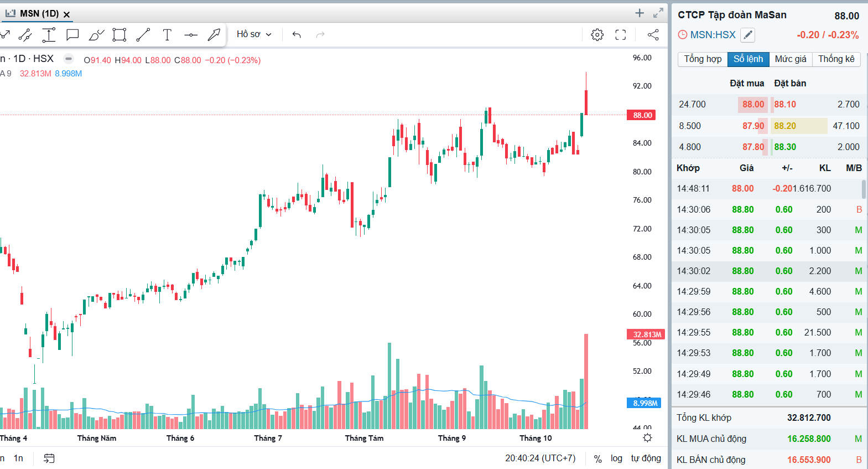This screenshot has height=469, width=868.
Task: Select the rectangle drawing tool
Action: (x=119, y=35)
